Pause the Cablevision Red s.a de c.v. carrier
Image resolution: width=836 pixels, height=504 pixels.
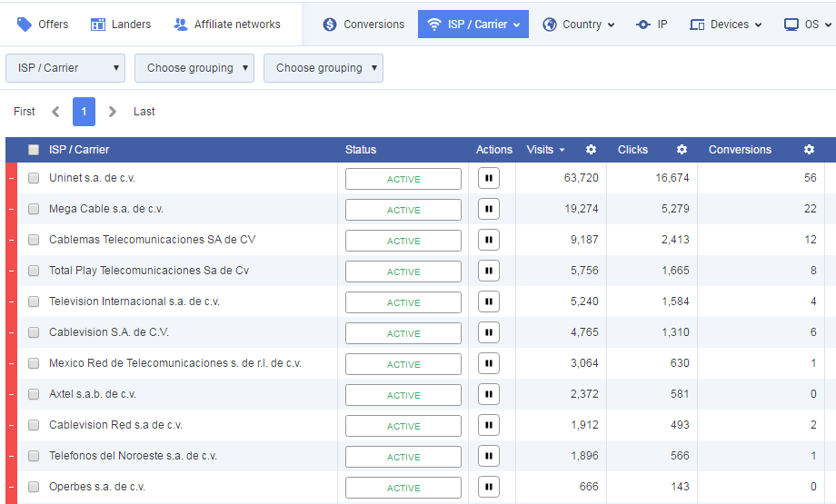[488, 425]
